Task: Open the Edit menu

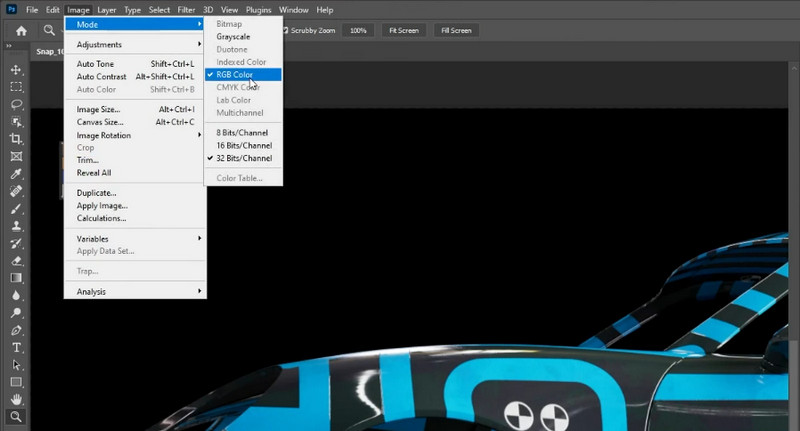Action: (x=53, y=10)
